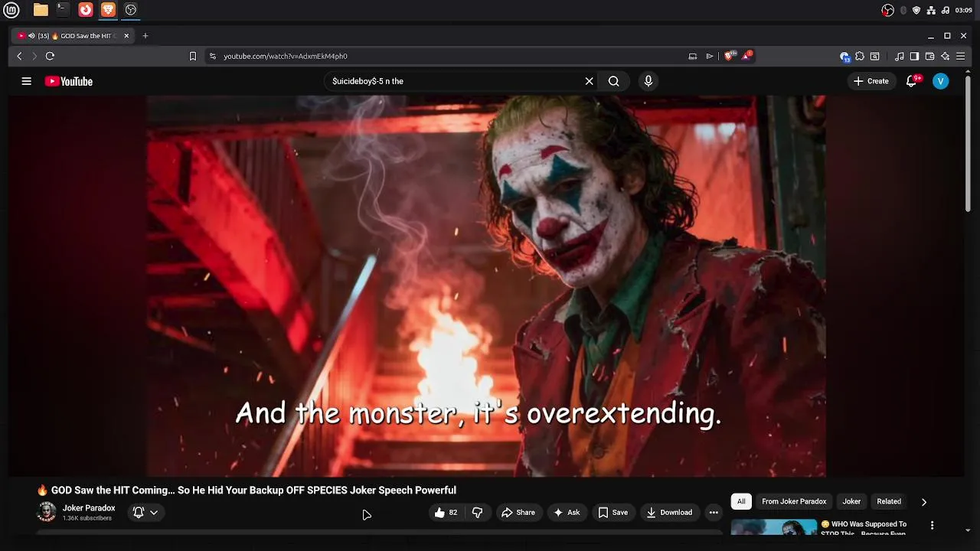Open the Create menu
The image size is (980, 551).
point(871,81)
